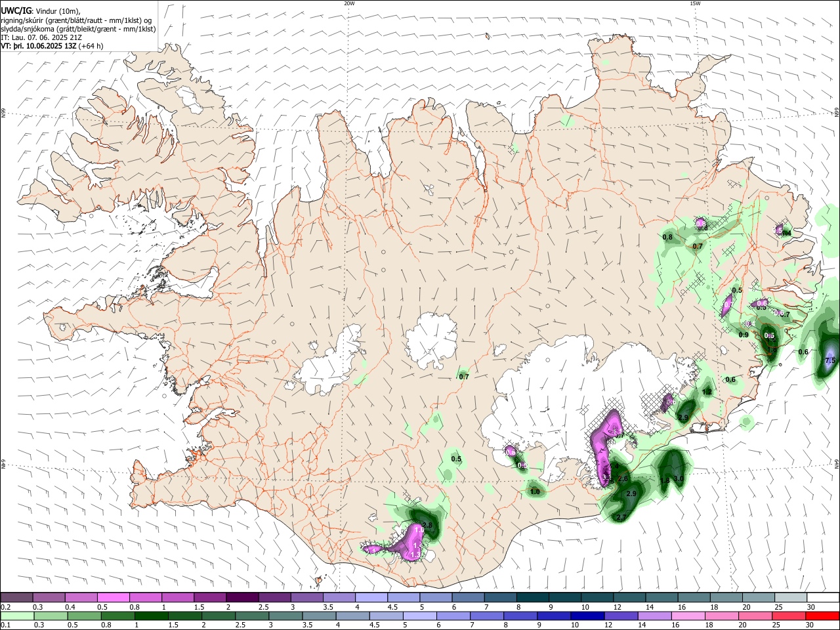The height and width of the screenshot is (630, 840).
Task: Click the bright pink 0.5–0.8 snow scale swatch
Action: 113,598
